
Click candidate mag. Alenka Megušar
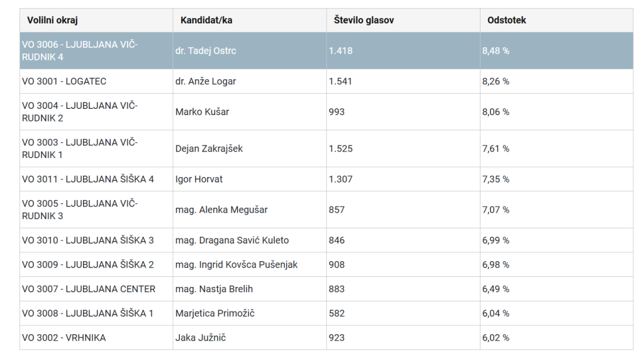tap(221, 210)
